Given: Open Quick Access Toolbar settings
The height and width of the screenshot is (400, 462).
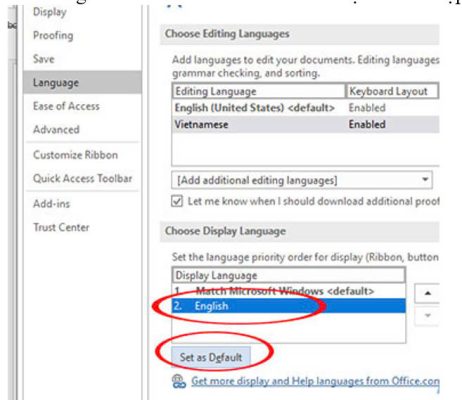Looking at the screenshot, I should pyautogui.click(x=83, y=178).
